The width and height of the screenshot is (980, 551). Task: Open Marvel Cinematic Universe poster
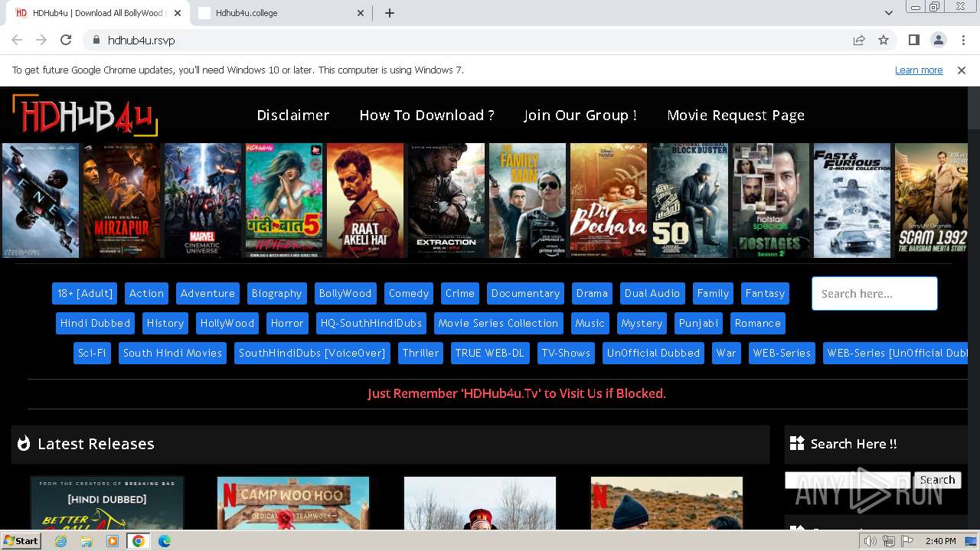click(203, 201)
